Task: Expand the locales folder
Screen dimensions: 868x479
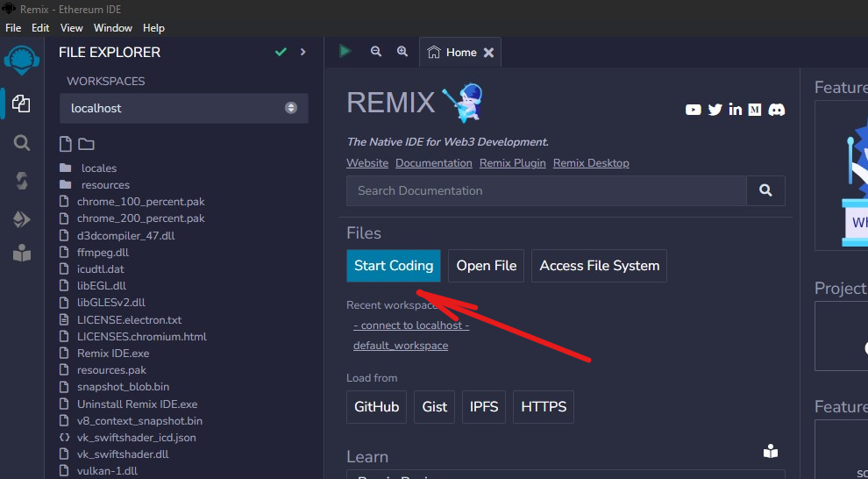Action: 98,168
